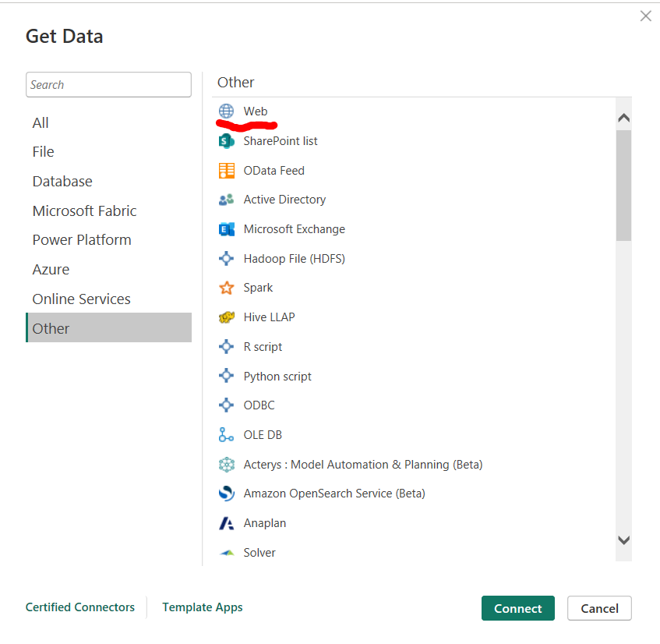Select Hive LLAP connector text
The image size is (660, 644).
(x=269, y=317)
